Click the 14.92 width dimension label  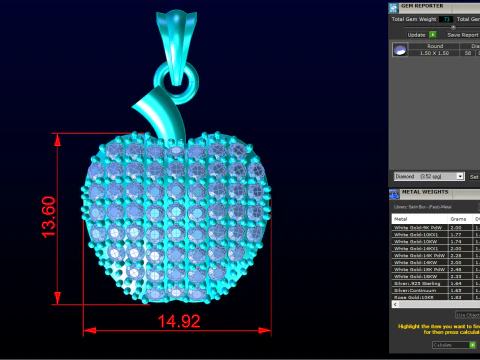coord(179,321)
